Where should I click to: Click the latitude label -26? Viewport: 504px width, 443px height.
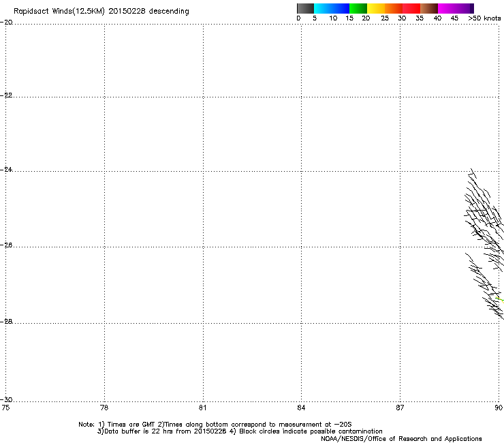coord(6,245)
